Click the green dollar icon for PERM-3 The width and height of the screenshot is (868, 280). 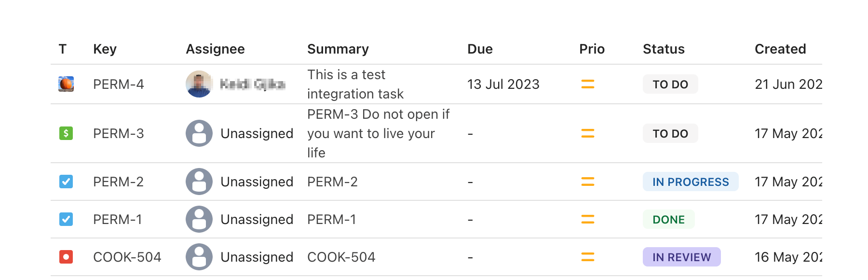[x=66, y=133]
